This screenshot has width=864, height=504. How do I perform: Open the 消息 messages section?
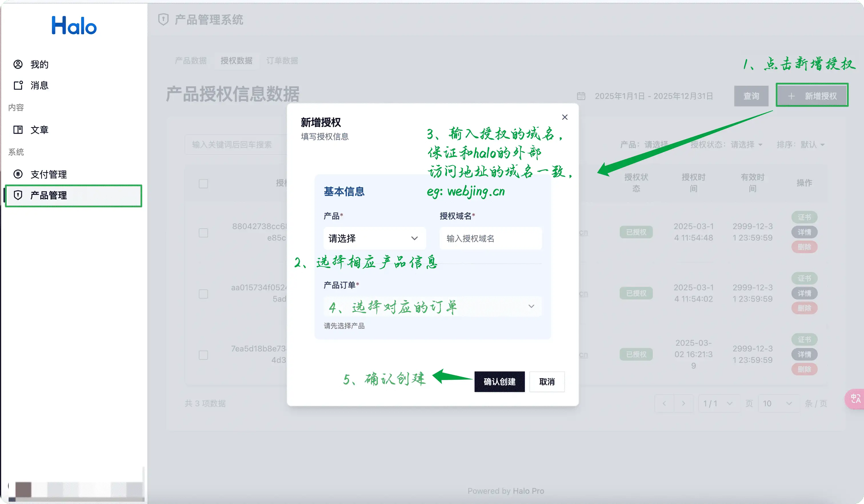pyautogui.click(x=39, y=85)
